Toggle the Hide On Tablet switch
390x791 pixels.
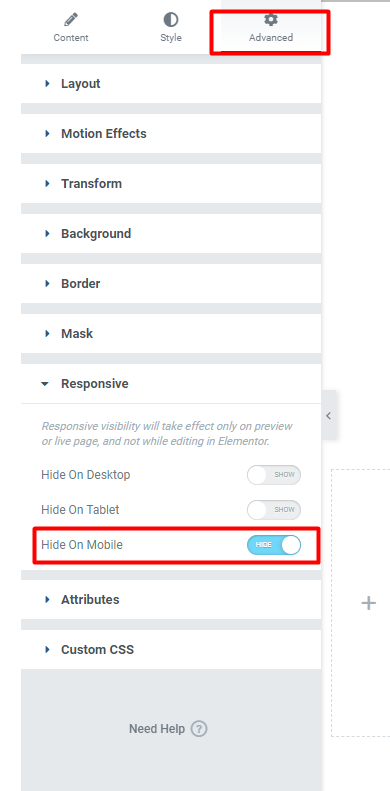tap(273, 510)
